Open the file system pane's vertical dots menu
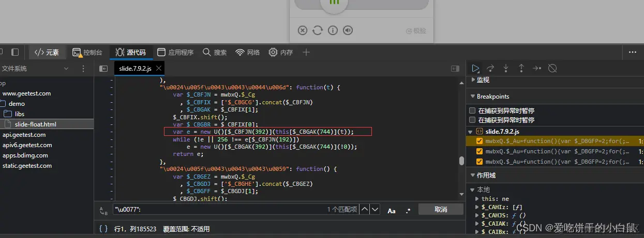This screenshot has height=238, width=644. (x=83, y=68)
